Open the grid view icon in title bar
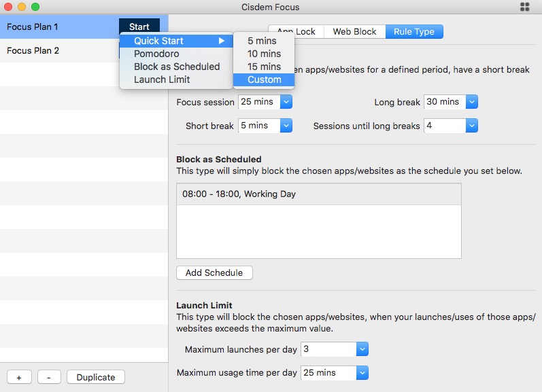Image resolution: width=542 pixels, height=392 pixels. 524,7
